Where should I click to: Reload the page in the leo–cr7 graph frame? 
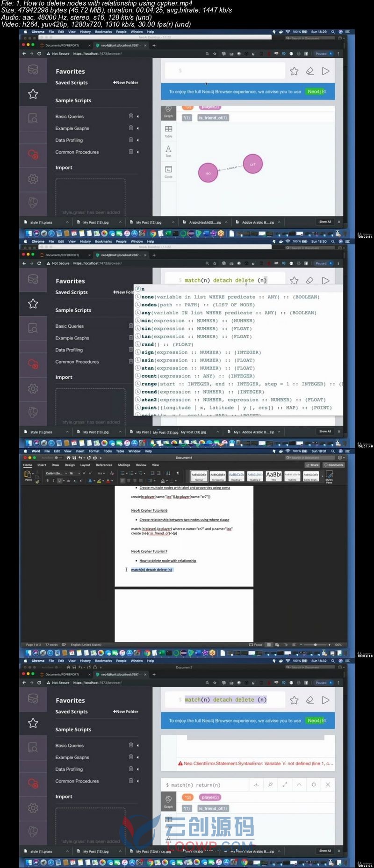pos(39,54)
